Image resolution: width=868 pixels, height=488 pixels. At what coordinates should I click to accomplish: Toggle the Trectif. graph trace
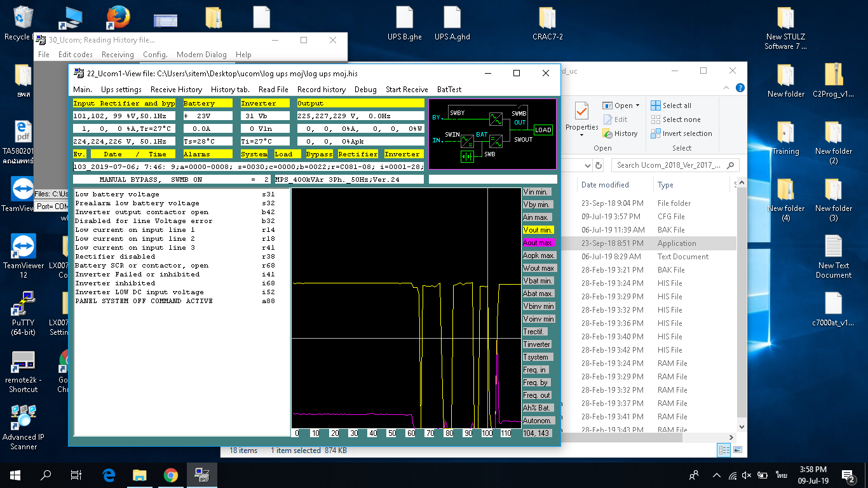pos(535,332)
